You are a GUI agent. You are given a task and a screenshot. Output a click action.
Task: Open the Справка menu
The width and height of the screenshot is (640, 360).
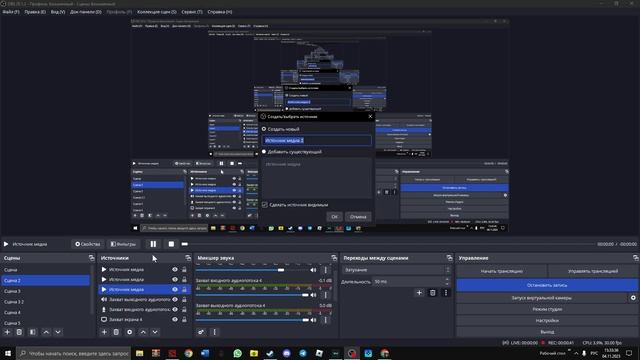(x=220, y=12)
